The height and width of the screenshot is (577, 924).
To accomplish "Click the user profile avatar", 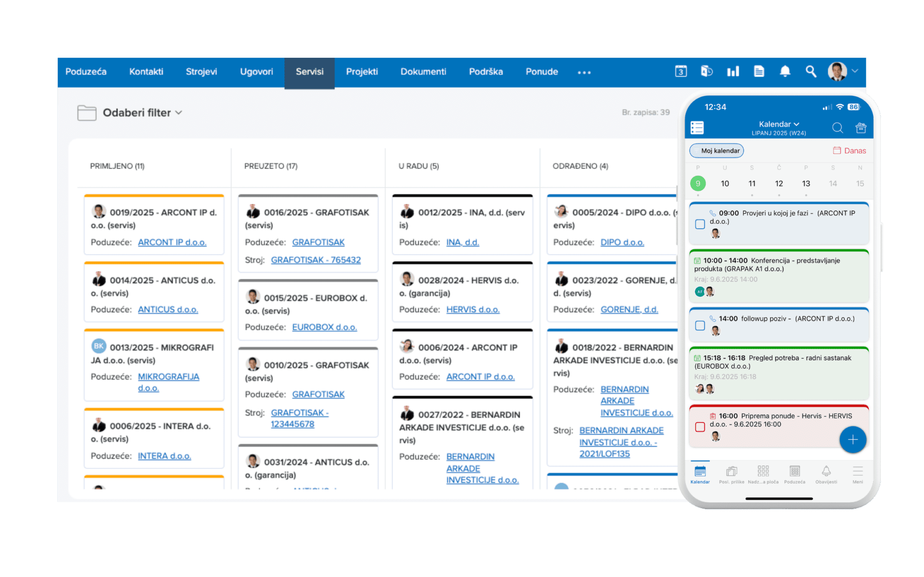I will click(837, 71).
